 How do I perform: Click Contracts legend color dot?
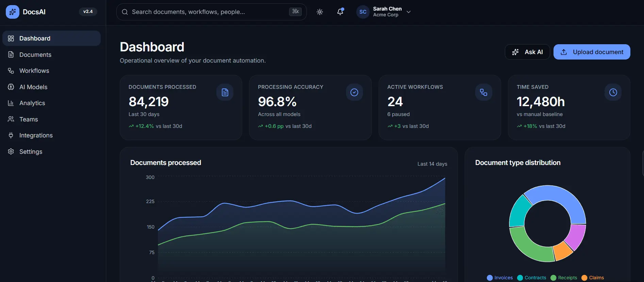click(x=520, y=278)
